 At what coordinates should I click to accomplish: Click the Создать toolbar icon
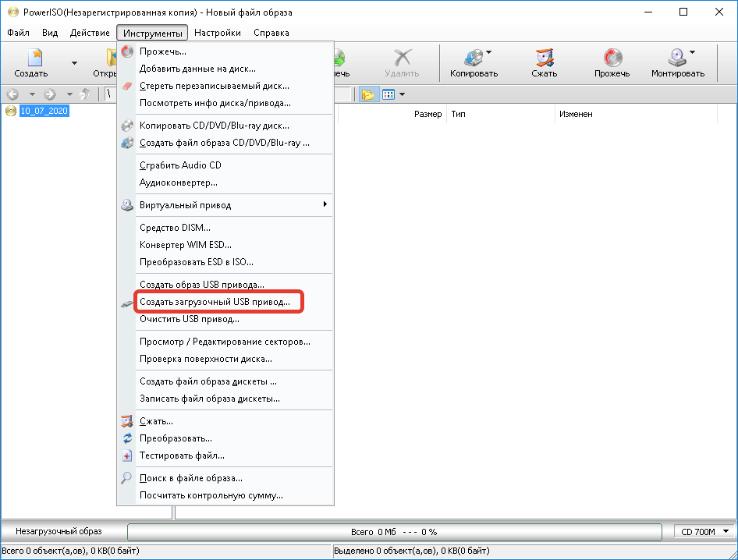(x=35, y=58)
